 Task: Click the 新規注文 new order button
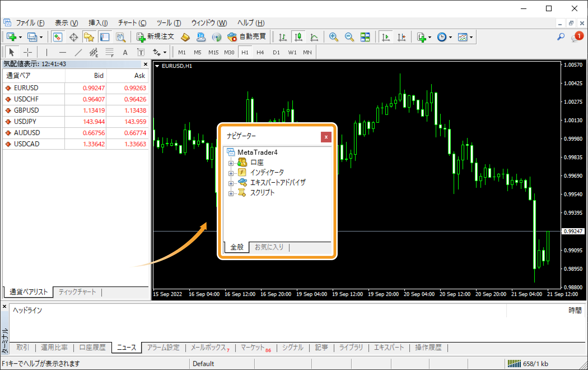tap(155, 37)
